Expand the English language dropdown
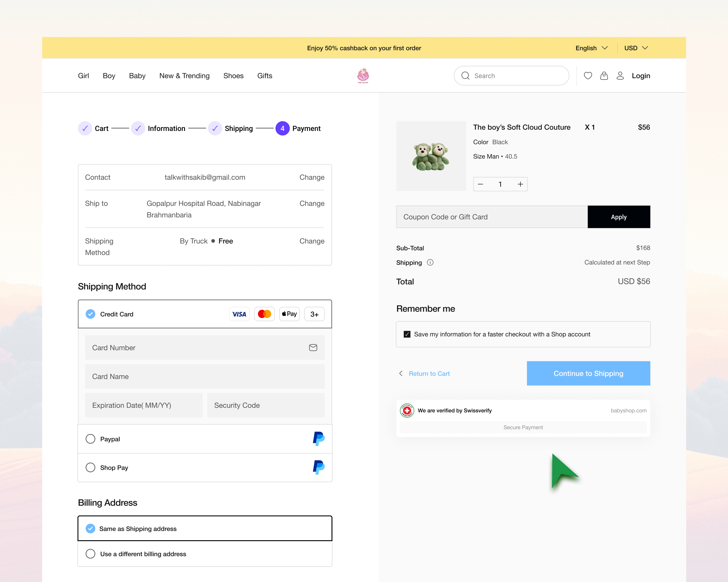This screenshot has height=582, width=728. [x=591, y=48]
